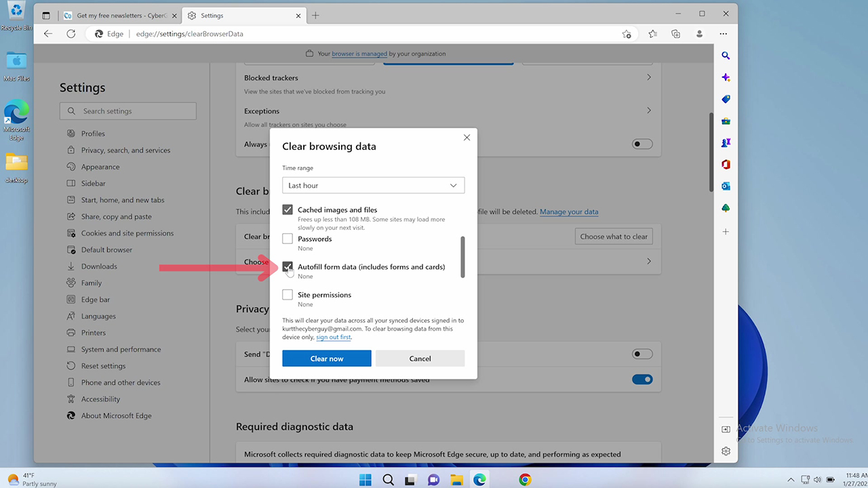Open the Time range dropdown

373,185
